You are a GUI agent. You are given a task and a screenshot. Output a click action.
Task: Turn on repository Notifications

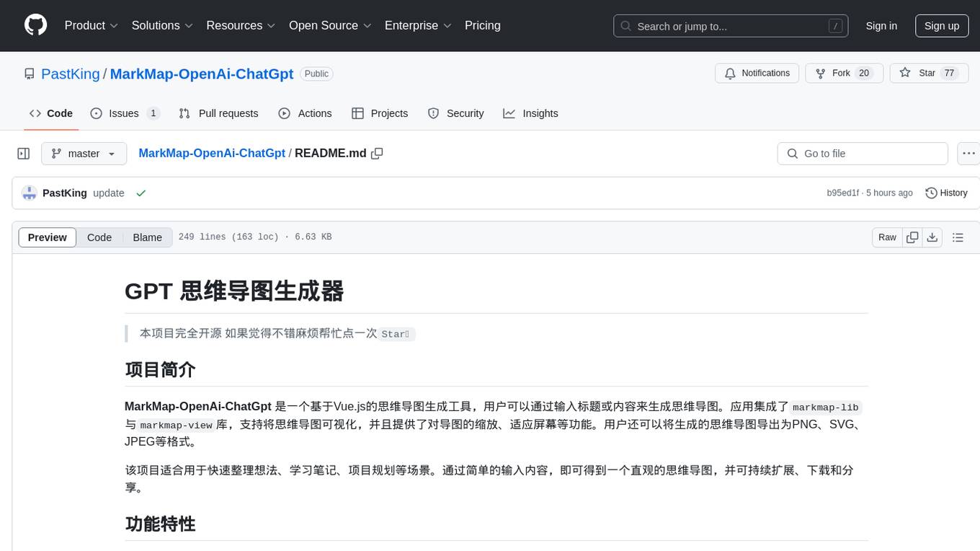[757, 74]
